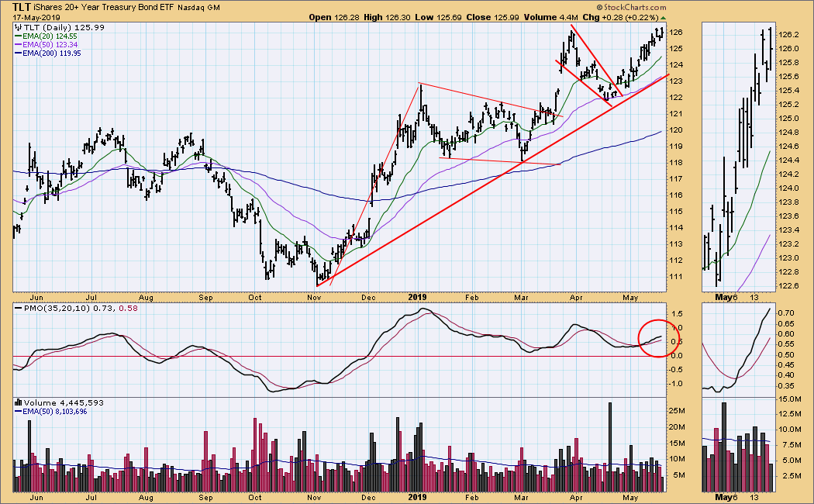Click the "126.2" label on zoomed price axis

[x=789, y=35]
